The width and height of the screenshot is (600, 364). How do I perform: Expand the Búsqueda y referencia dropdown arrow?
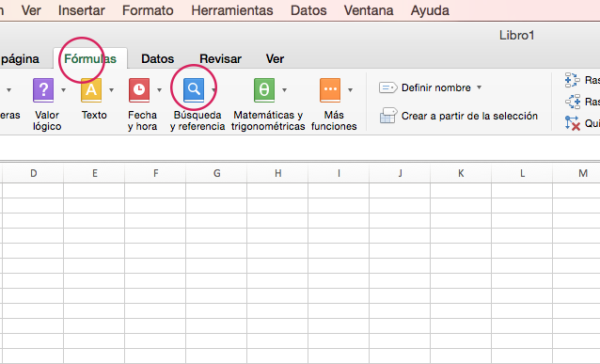click(213, 90)
